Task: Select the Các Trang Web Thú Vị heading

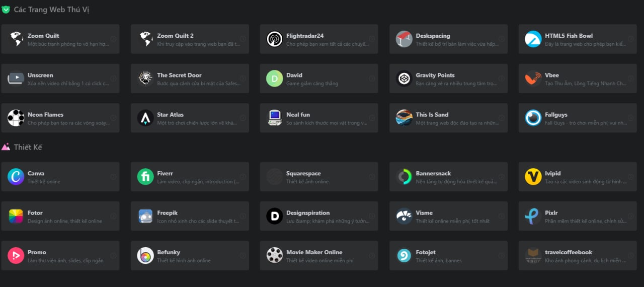Action: [51, 10]
